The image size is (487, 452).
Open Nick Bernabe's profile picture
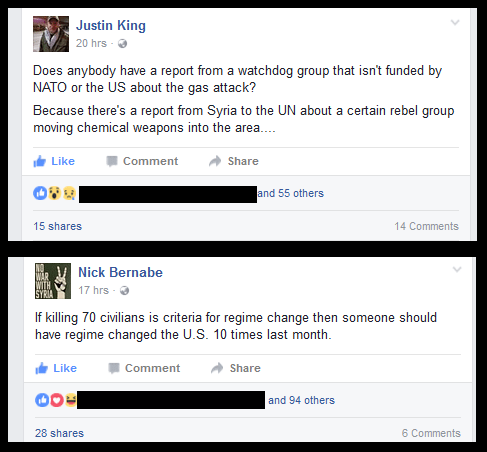53,281
